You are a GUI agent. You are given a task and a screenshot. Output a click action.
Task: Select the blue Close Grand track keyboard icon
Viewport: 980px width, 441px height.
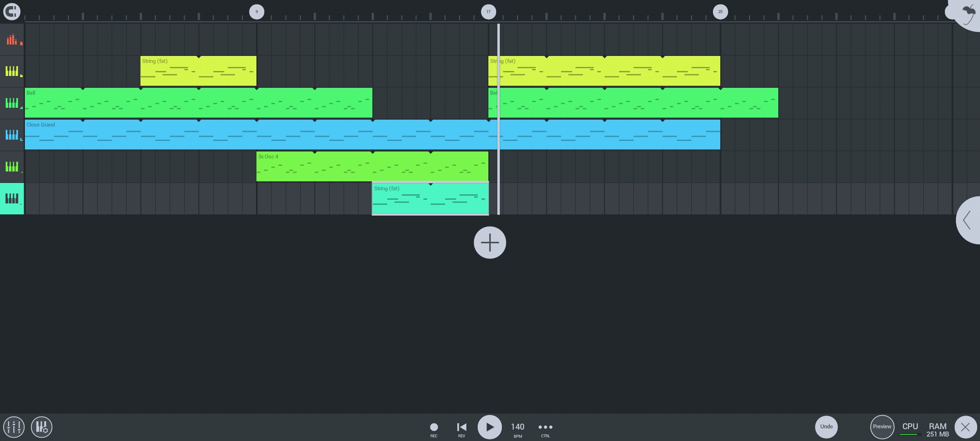12,135
